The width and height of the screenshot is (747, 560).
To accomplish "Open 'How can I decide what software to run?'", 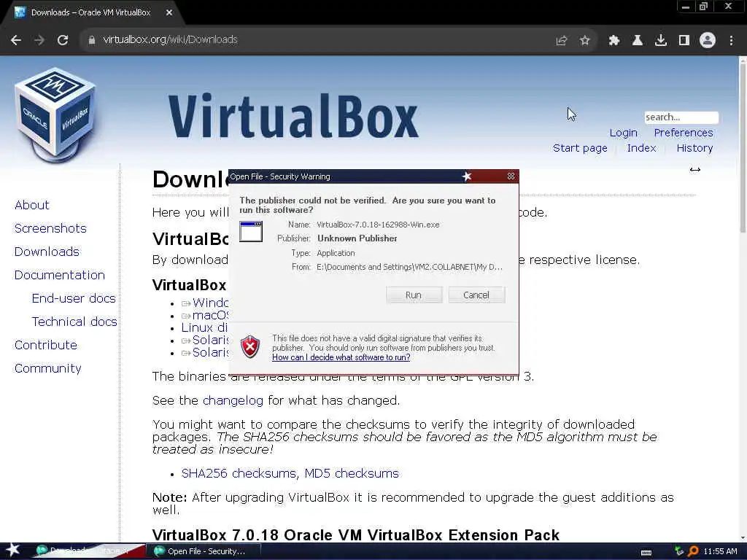I will 341,357.
